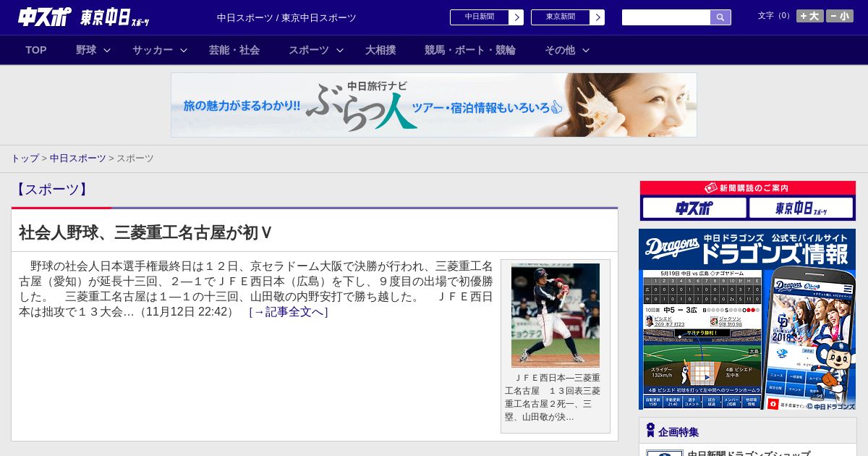Expand the スポーツ dropdown chevron

click(340, 50)
